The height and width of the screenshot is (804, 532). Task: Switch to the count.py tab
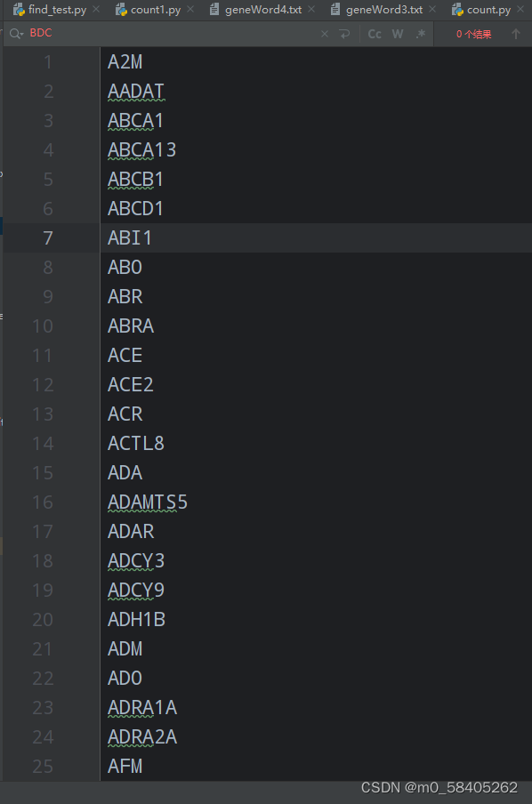(489, 10)
